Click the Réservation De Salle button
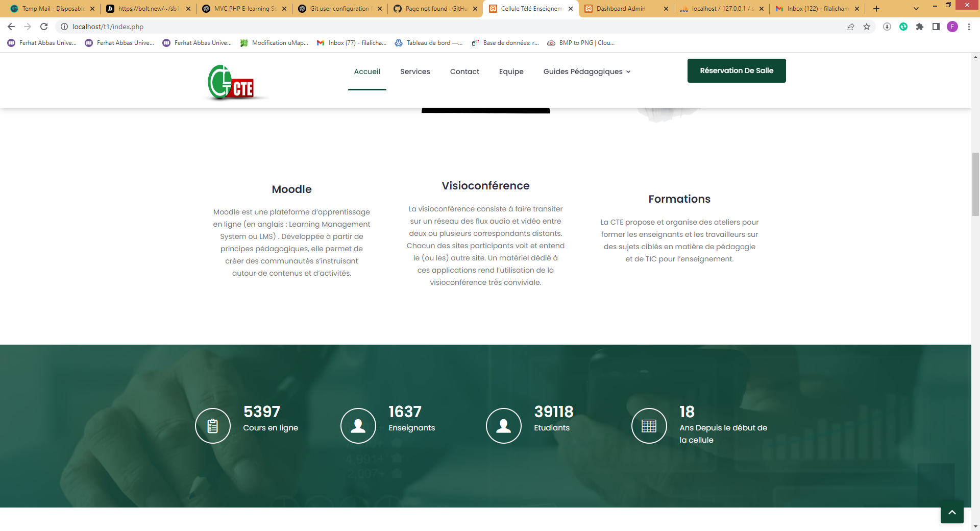This screenshot has height=531, width=980. coord(737,70)
